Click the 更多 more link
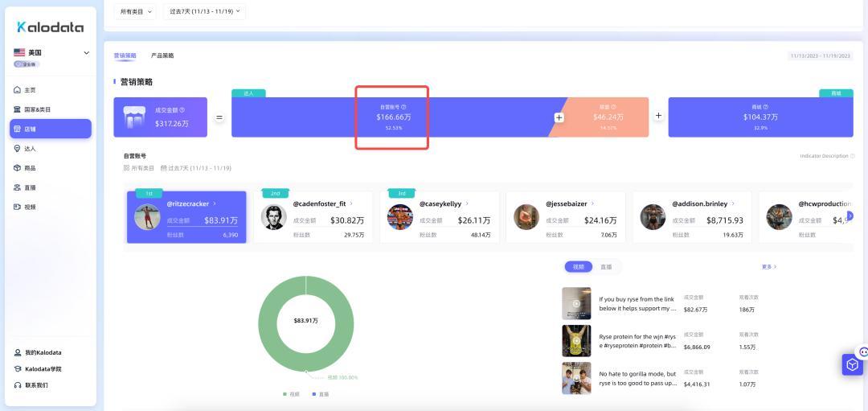Image resolution: width=868 pixels, height=411 pixels. coord(769,267)
